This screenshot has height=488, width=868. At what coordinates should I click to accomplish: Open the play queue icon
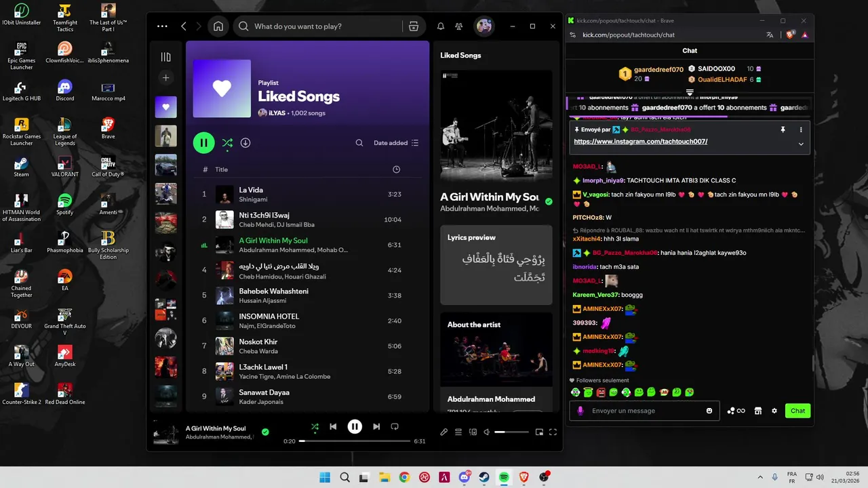[x=458, y=432]
